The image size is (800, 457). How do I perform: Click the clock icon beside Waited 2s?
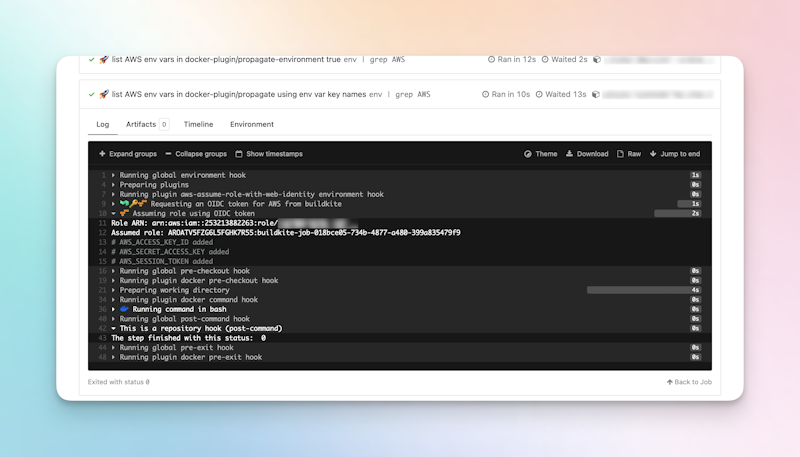[x=545, y=59]
